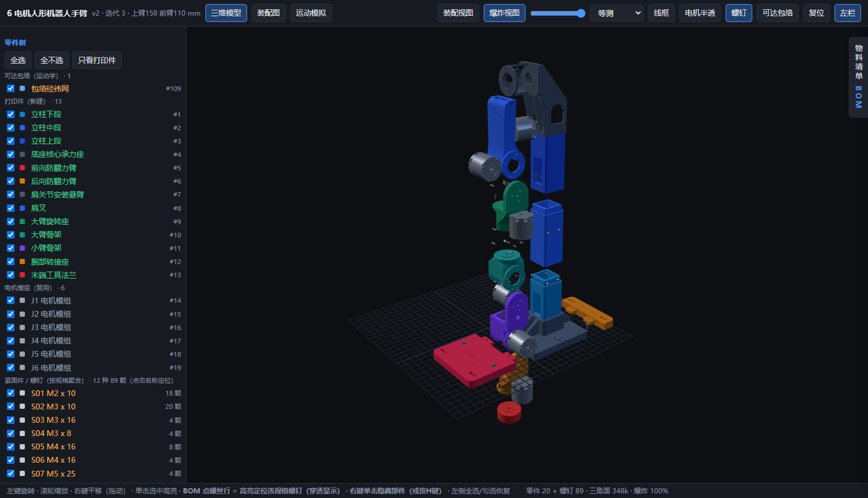Click the 小臂骨架 purple color swatch
The image size is (868, 498).
coord(22,248)
